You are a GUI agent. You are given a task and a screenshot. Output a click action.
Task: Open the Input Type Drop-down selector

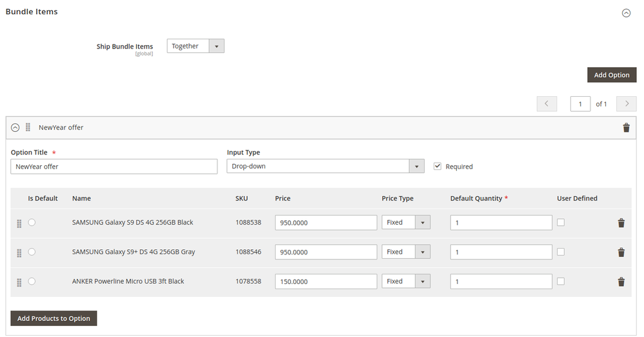pos(325,166)
